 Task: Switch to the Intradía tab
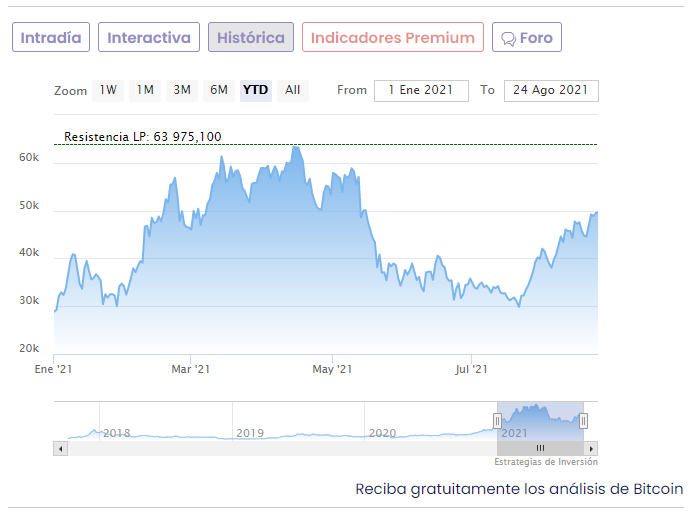coord(51,38)
